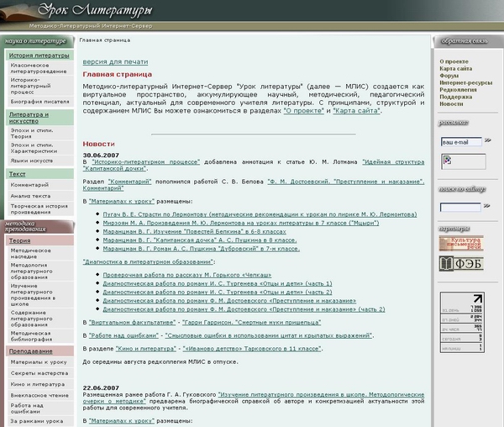Image resolution: width=504 pixels, height=427 pixels.
Task: Open Секреты мастерства sidebar item
Action: tap(39, 373)
